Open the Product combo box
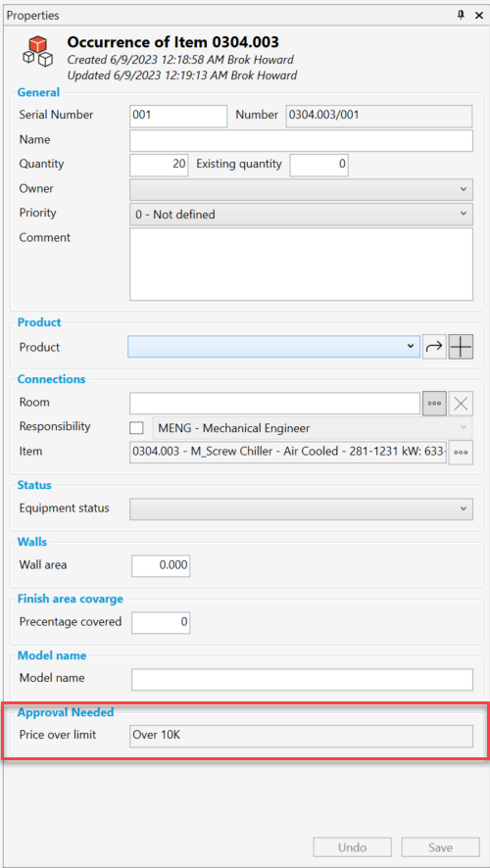This screenshot has height=868, width=490. pyautogui.click(x=273, y=347)
